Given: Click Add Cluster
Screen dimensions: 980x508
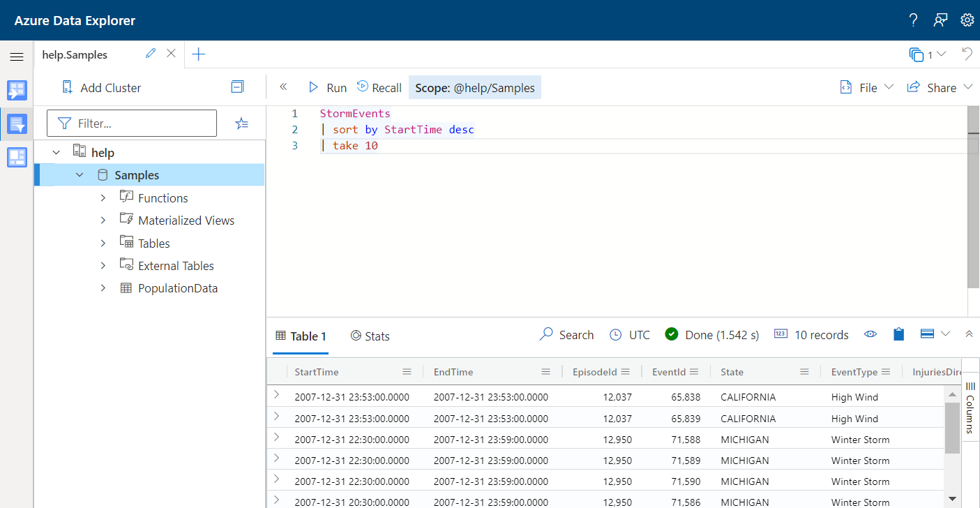Looking at the screenshot, I should (x=101, y=88).
